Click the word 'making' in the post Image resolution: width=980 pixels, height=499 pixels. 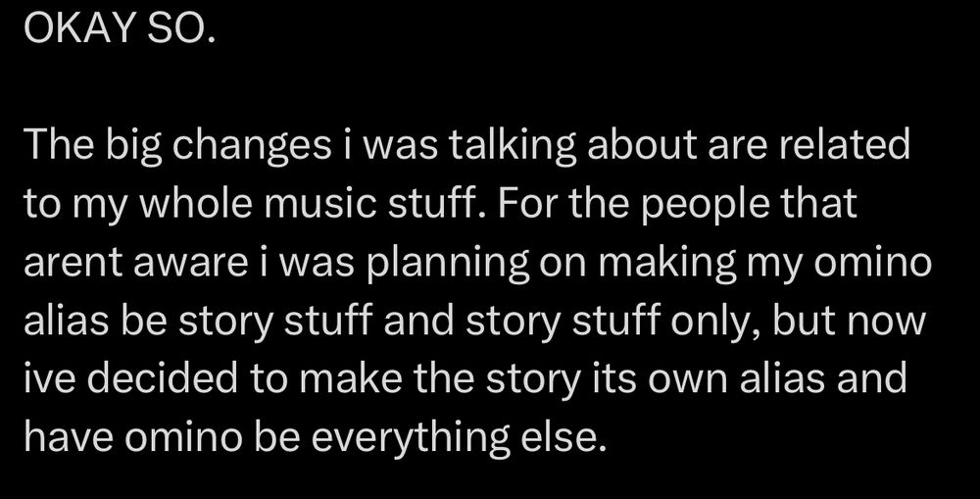[666, 264]
